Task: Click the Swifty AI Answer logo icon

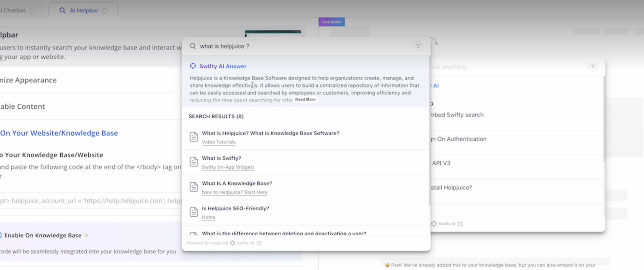Action: click(193, 66)
